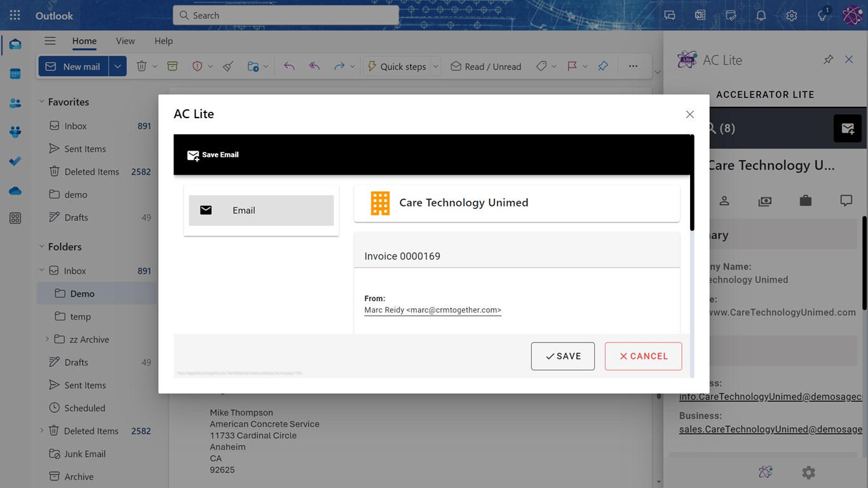Open OneDrive cloud app in rail

(15, 191)
